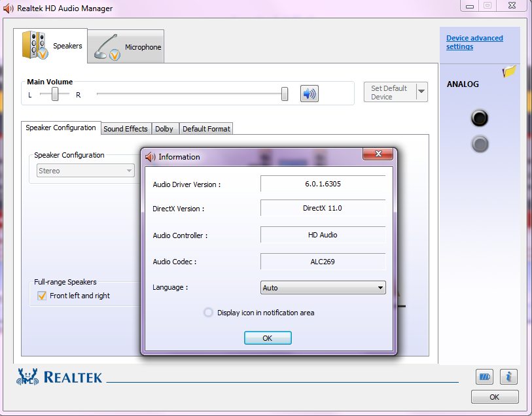Click the gray inactive analog jack
The image size is (532, 416).
tap(480, 144)
